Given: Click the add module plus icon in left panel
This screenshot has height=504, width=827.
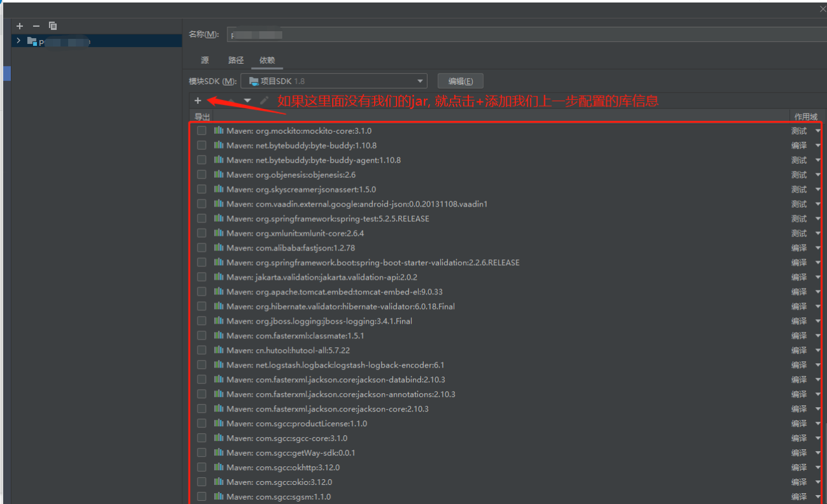Looking at the screenshot, I should tap(20, 26).
